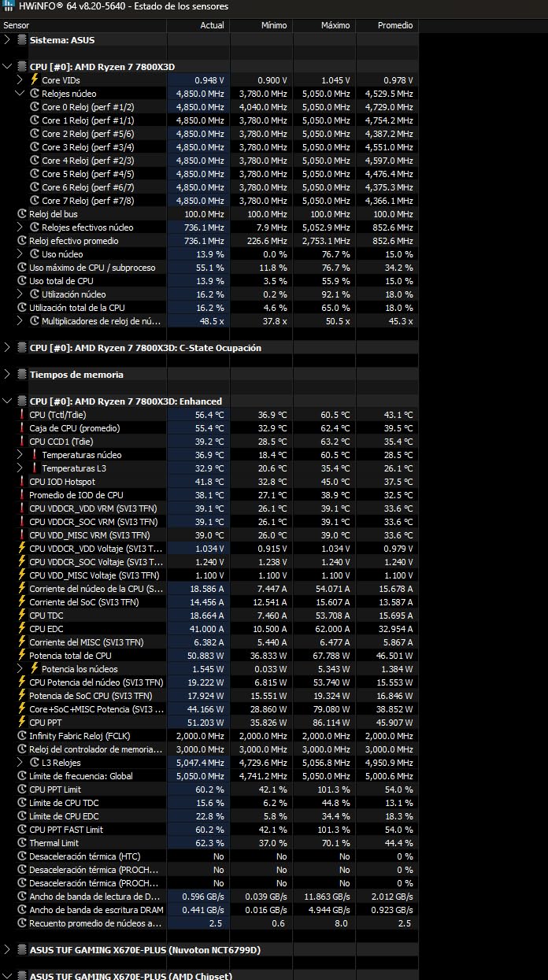The image size is (548, 980).
Task: Click the thermometer icon beside Promedio de IOD
Action: (x=22, y=494)
